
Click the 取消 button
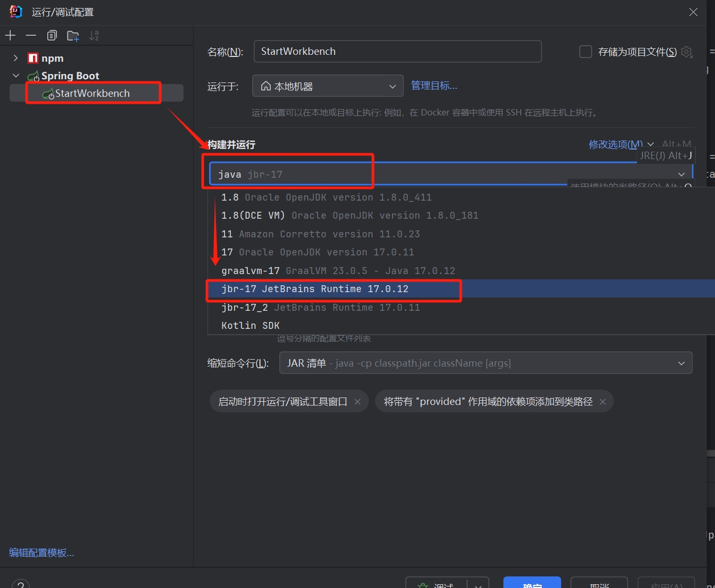(x=599, y=582)
